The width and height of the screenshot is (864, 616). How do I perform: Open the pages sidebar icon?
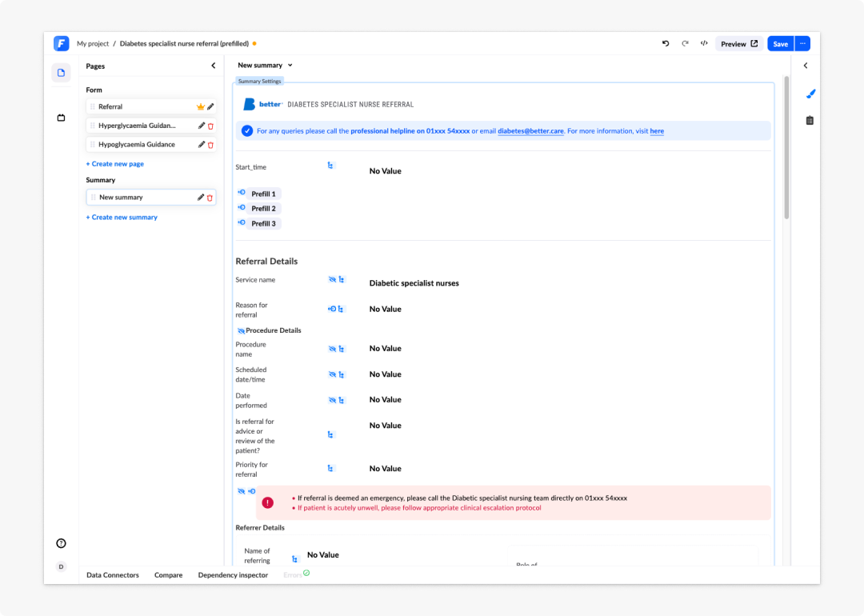[x=61, y=73]
